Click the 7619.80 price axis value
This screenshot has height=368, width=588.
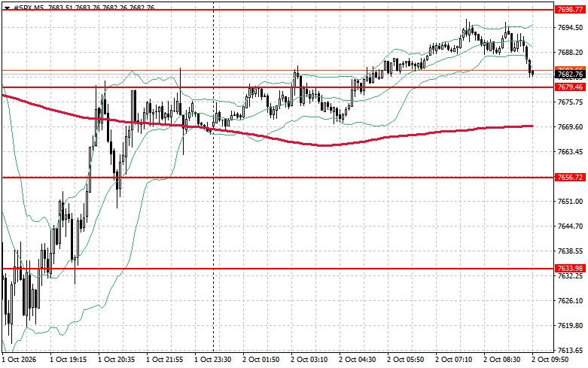coord(571,326)
